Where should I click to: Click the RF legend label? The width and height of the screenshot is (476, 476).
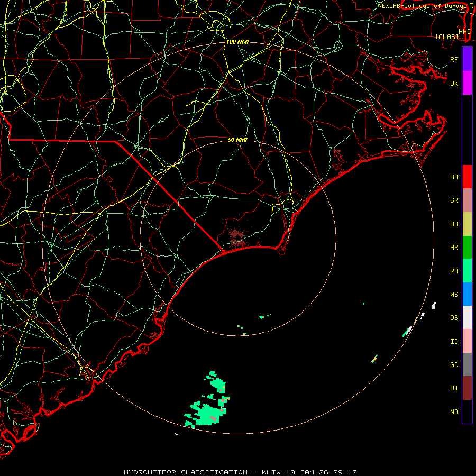[x=454, y=59]
